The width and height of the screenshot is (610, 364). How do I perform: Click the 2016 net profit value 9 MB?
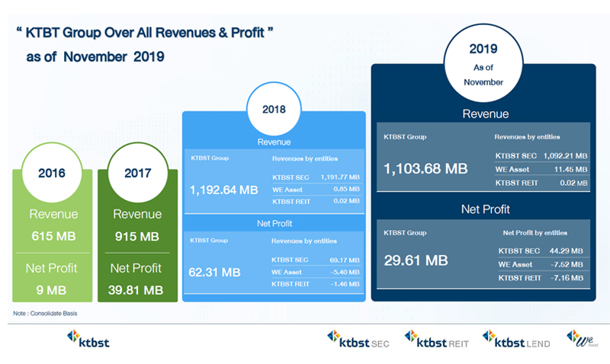click(x=51, y=290)
